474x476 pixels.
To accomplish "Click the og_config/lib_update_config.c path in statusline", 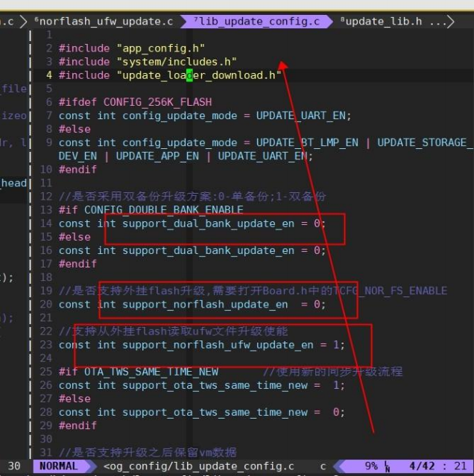I will pos(199,466).
